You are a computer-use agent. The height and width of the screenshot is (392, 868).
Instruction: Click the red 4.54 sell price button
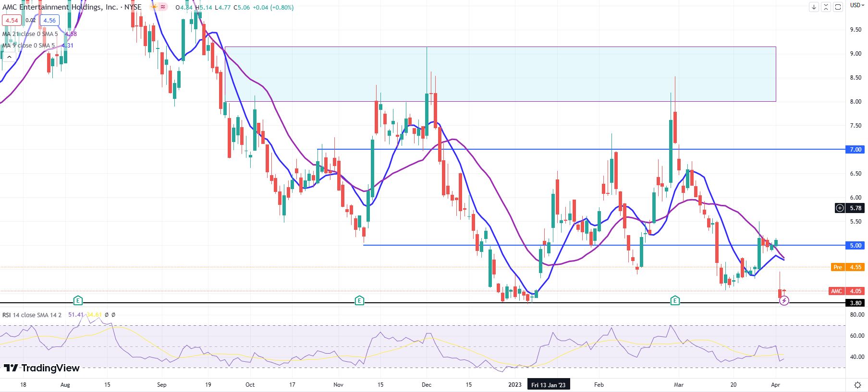pyautogui.click(x=12, y=20)
